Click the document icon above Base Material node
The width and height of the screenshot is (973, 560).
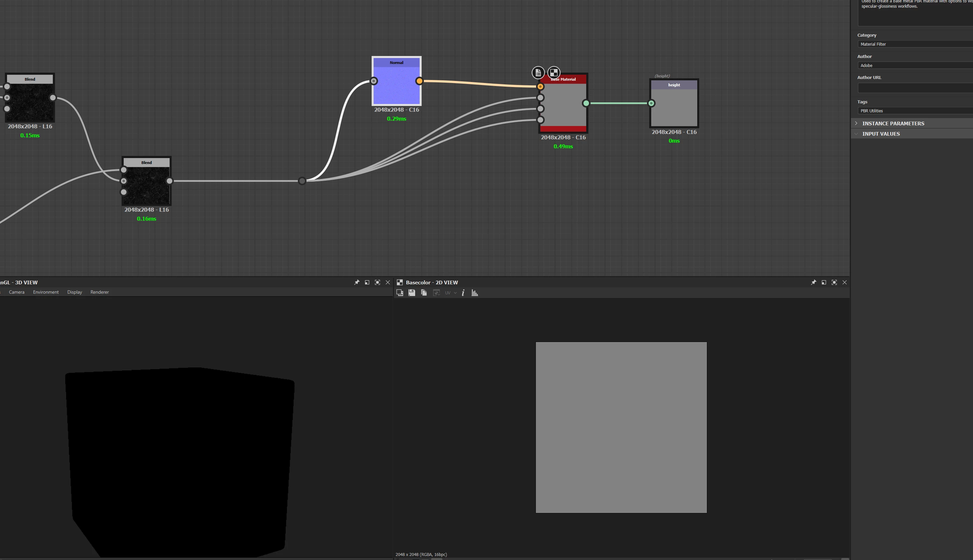point(538,72)
